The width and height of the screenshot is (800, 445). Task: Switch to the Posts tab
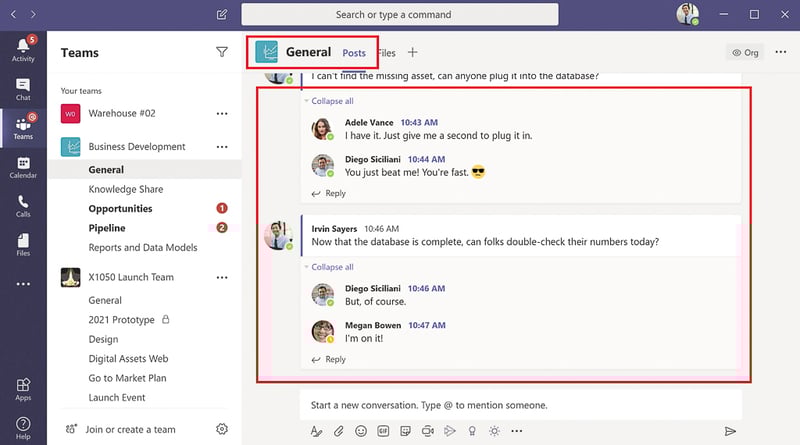pyautogui.click(x=354, y=53)
